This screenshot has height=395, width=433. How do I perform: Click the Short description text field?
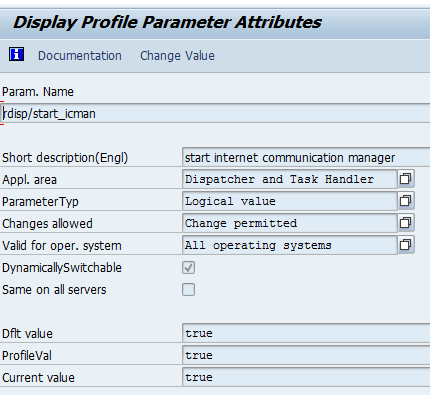[306, 157]
